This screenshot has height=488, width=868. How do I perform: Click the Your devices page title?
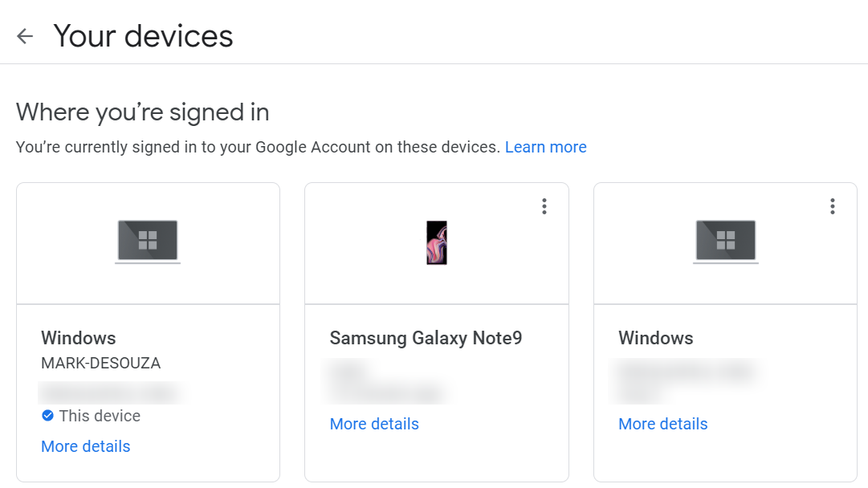click(143, 36)
